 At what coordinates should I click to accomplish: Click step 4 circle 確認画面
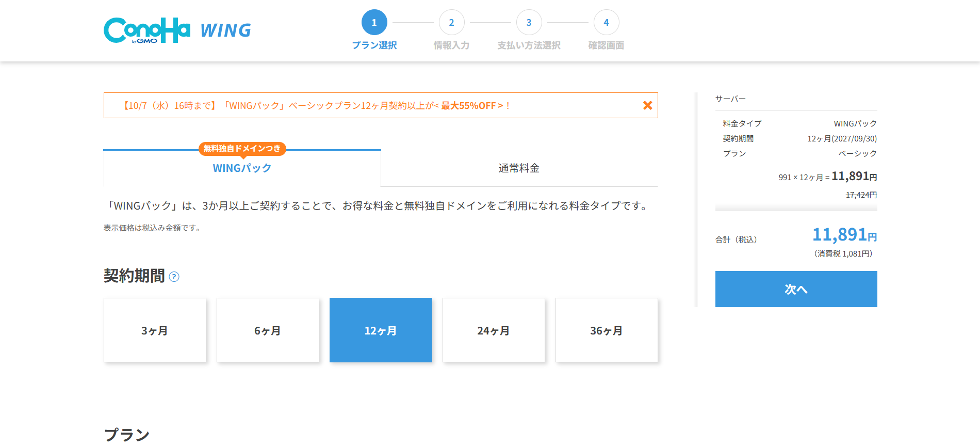tap(607, 23)
